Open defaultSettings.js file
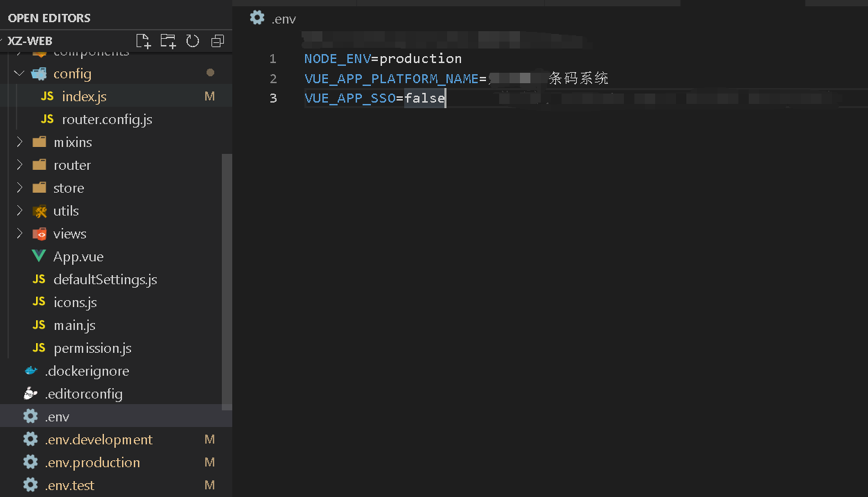The height and width of the screenshot is (497, 868). [105, 279]
